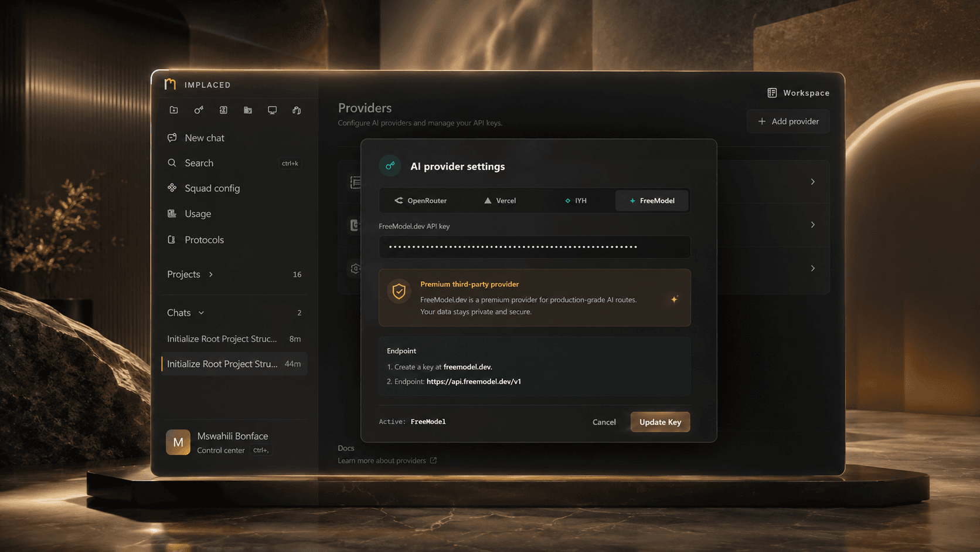Open the first provider row chevron
This screenshot has width=980, height=552.
pos(813,182)
